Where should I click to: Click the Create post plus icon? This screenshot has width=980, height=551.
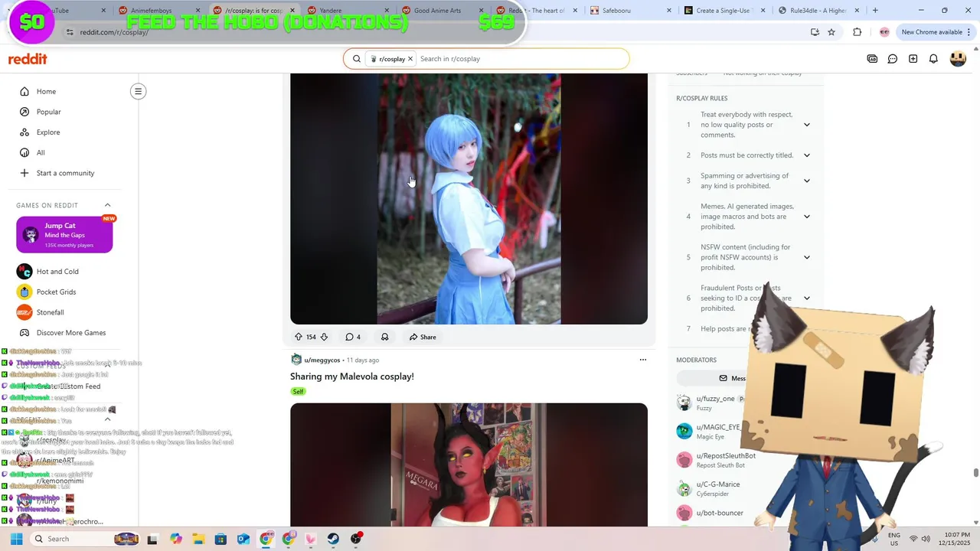[913, 59]
